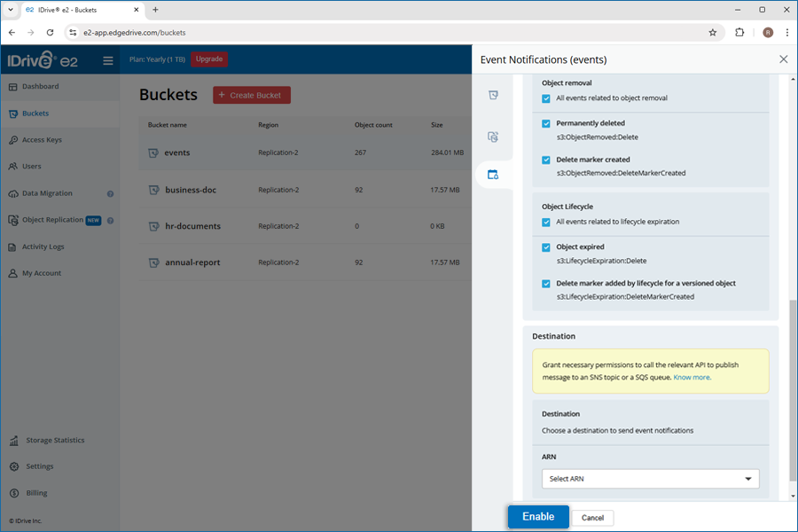798x532 pixels.
Task: Open Users menu item
Action: point(32,167)
